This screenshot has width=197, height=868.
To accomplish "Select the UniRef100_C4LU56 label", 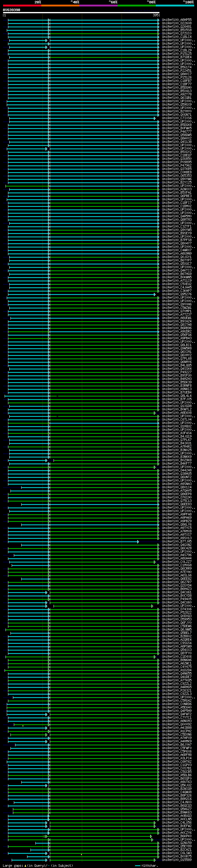I will [177, 822].
